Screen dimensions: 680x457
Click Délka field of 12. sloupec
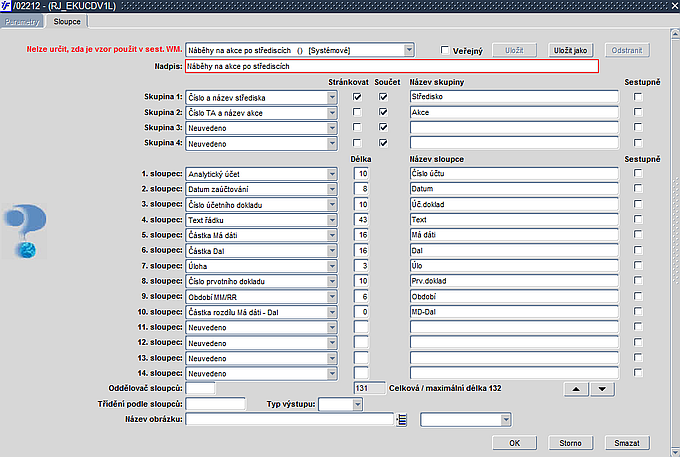(x=361, y=342)
